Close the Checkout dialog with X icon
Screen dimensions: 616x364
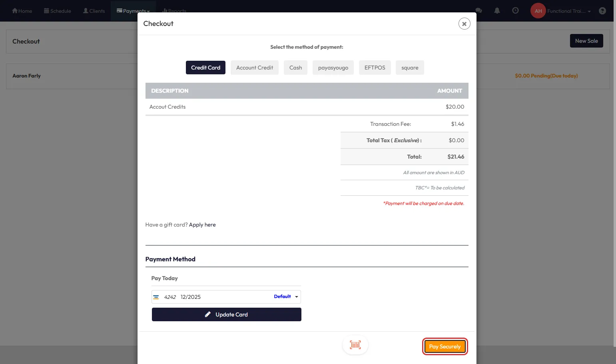click(x=464, y=24)
